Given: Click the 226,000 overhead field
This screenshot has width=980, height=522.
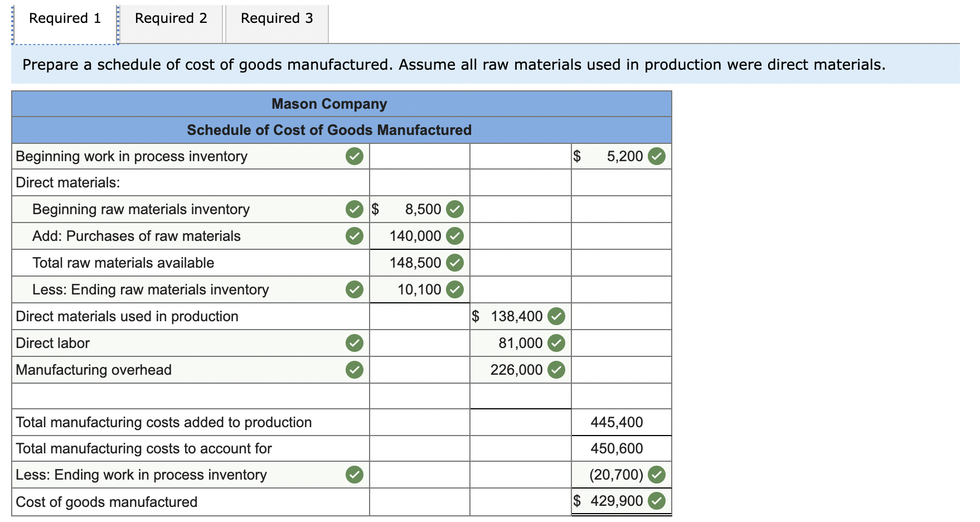Looking at the screenshot, I should click(x=521, y=370).
